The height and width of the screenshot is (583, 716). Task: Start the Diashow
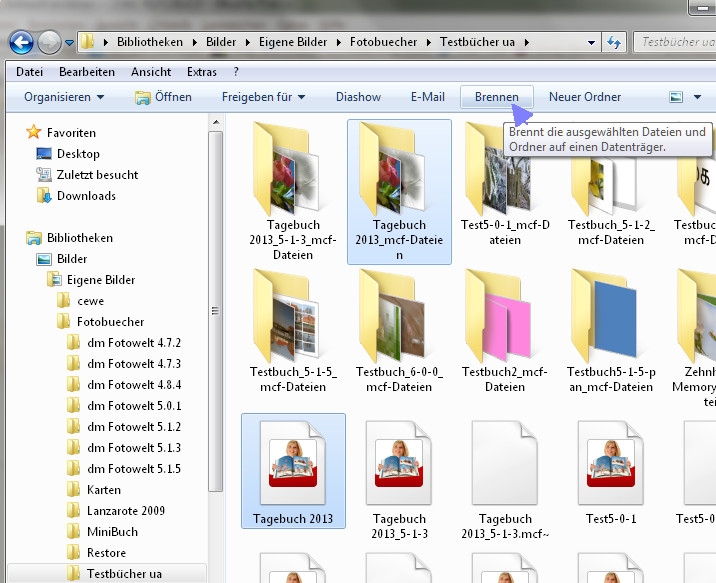pyautogui.click(x=358, y=97)
